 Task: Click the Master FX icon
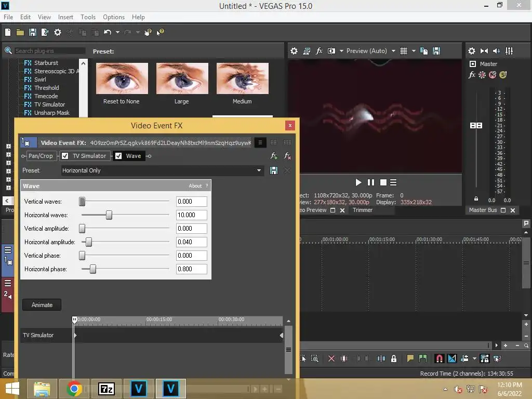[472, 75]
